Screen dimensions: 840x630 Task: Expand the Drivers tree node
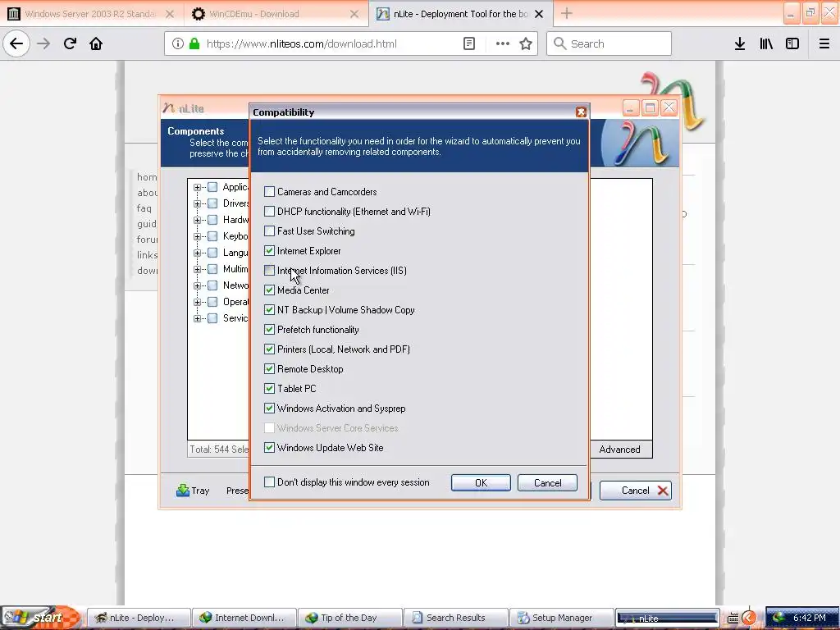point(197,203)
